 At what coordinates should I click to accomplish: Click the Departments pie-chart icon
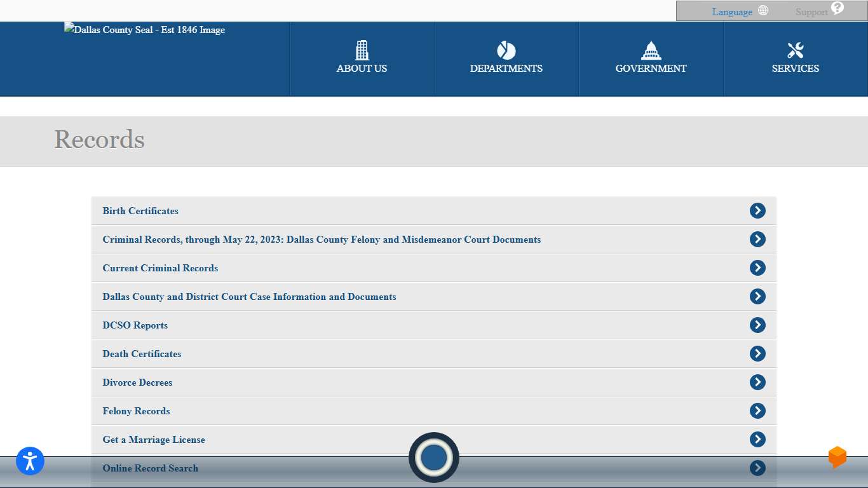pyautogui.click(x=506, y=50)
